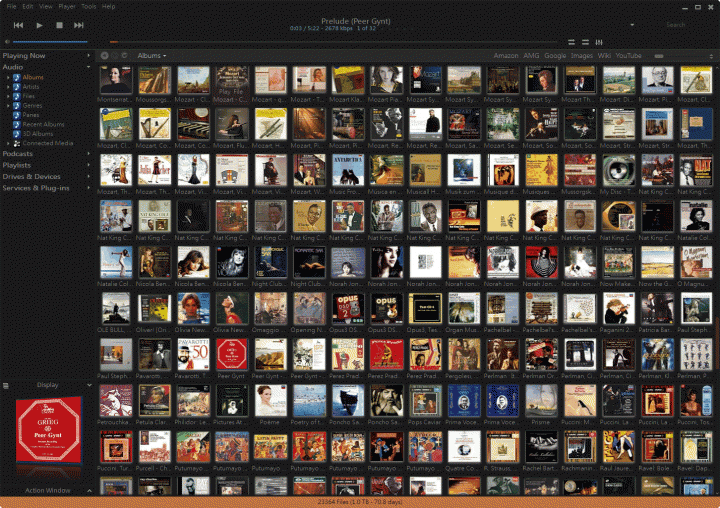720x508 pixels.
Task: Select the Antarctica Music Fro... album thumbnail
Action: [x=348, y=170]
